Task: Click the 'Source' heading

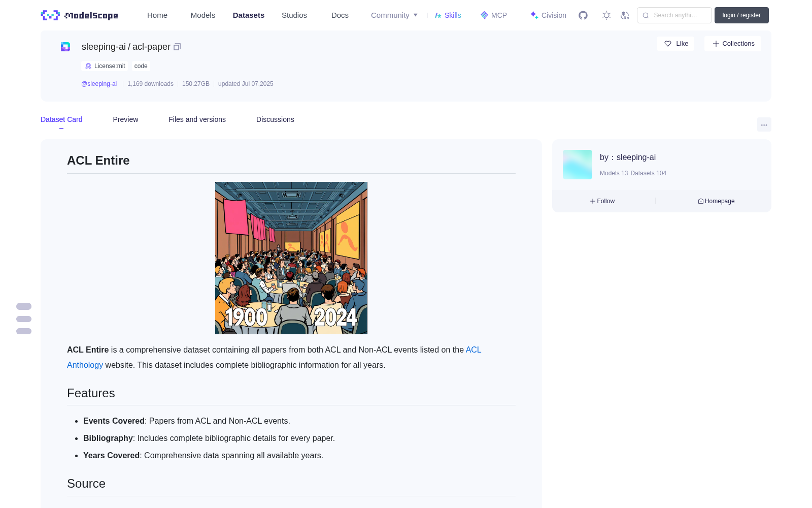Action: tap(86, 484)
